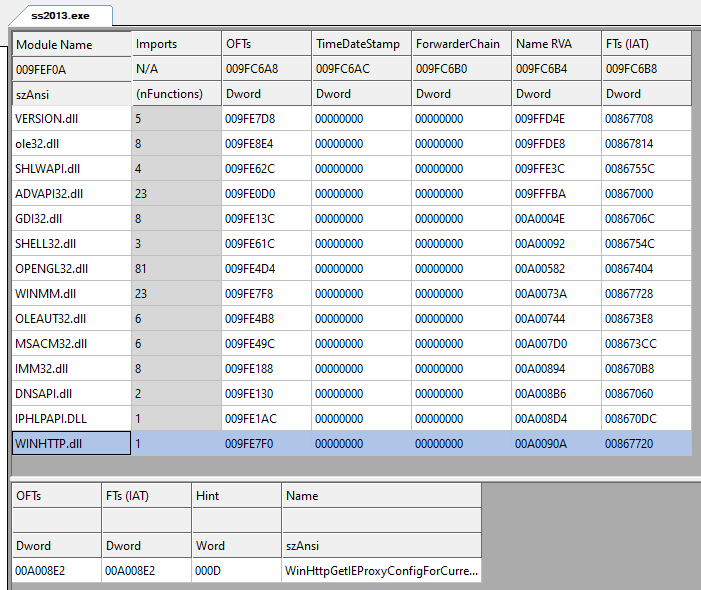Click Name RVA value 00A008B6
Viewport: 701px width, 590px height.
pyautogui.click(x=557, y=394)
